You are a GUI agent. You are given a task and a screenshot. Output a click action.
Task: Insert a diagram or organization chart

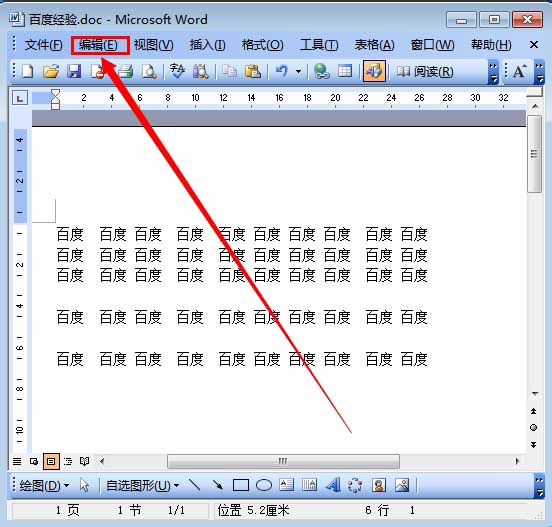coord(355,485)
